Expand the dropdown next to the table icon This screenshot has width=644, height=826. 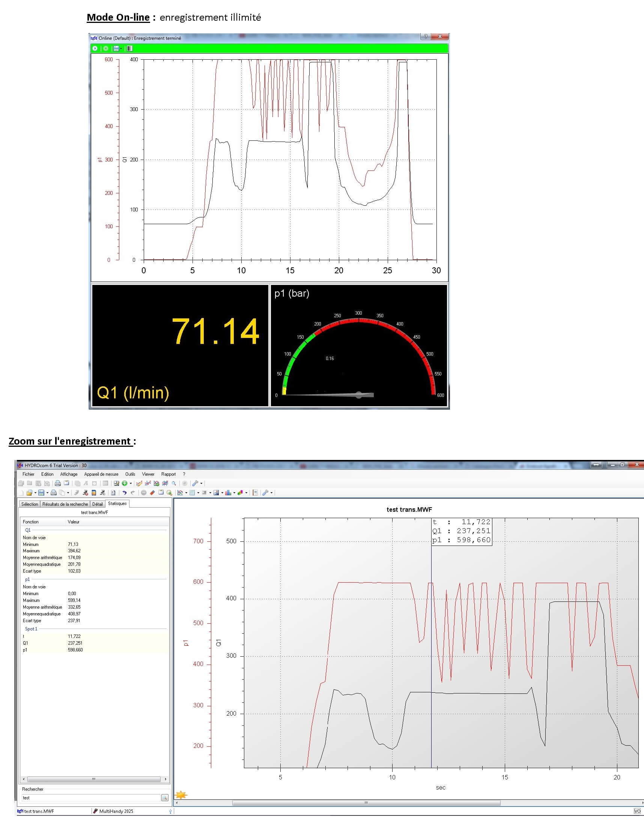[x=199, y=493]
